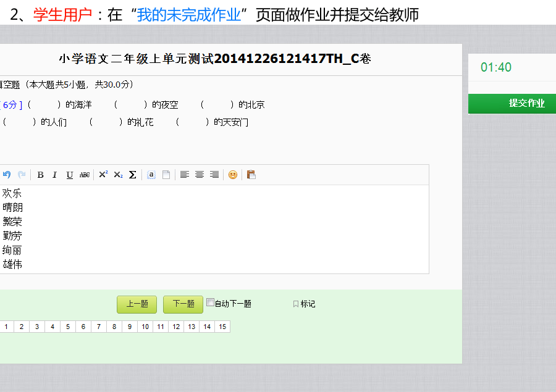Viewport: 556px width, 392px height.
Task: Center-align the answer text
Action: point(200,175)
